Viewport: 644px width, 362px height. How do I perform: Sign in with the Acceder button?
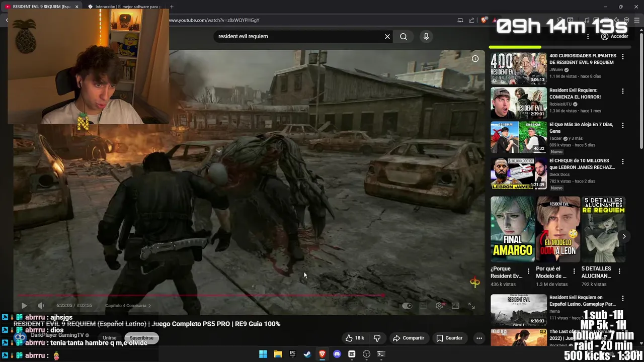pyautogui.click(x=614, y=36)
